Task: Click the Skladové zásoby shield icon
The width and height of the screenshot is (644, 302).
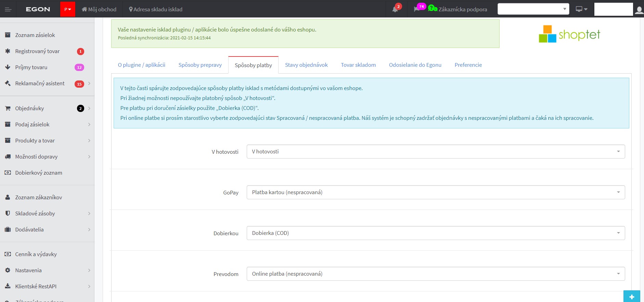Action: [x=8, y=213]
